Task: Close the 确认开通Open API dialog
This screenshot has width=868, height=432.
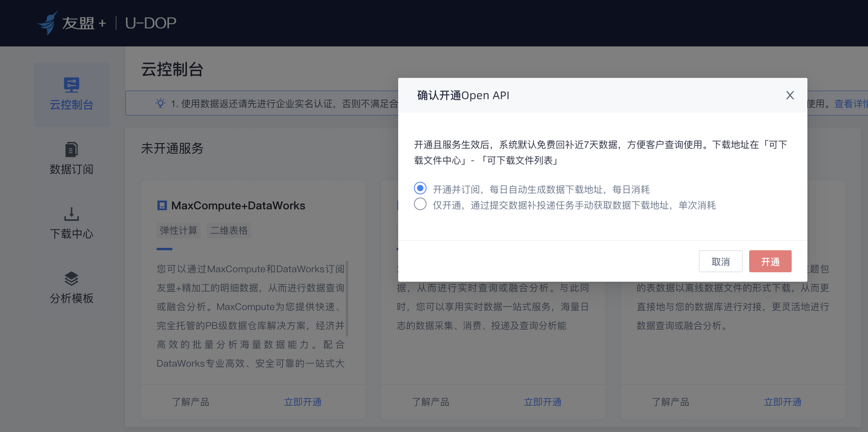Action: (x=790, y=95)
